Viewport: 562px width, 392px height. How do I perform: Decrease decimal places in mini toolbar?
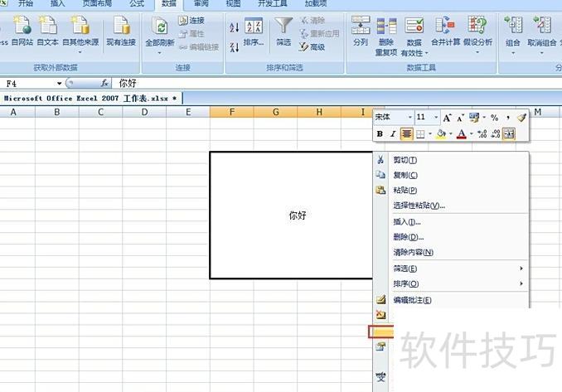[x=496, y=134]
